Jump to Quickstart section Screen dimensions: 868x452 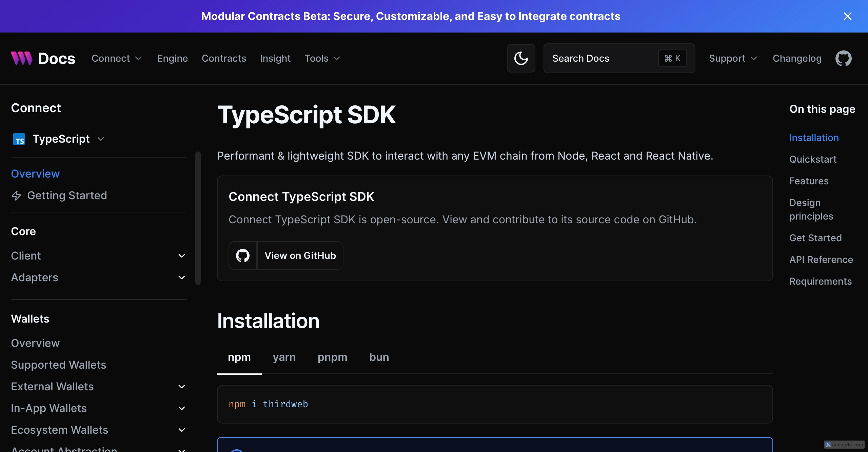click(x=813, y=159)
